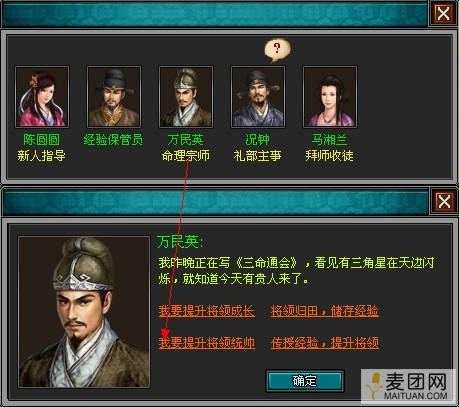Click the 命理宗师 title label
The width and height of the screenshot is (459, 407).
186,156
